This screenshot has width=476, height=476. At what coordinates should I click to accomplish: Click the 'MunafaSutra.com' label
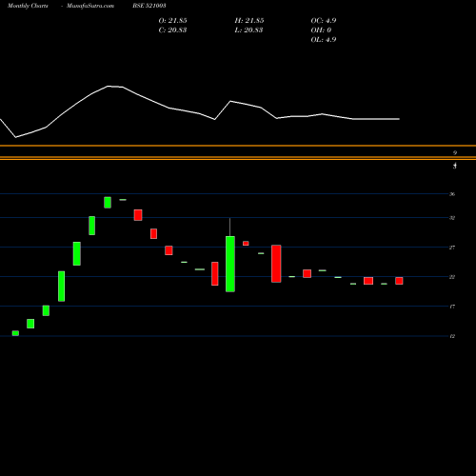coord(90,6)
